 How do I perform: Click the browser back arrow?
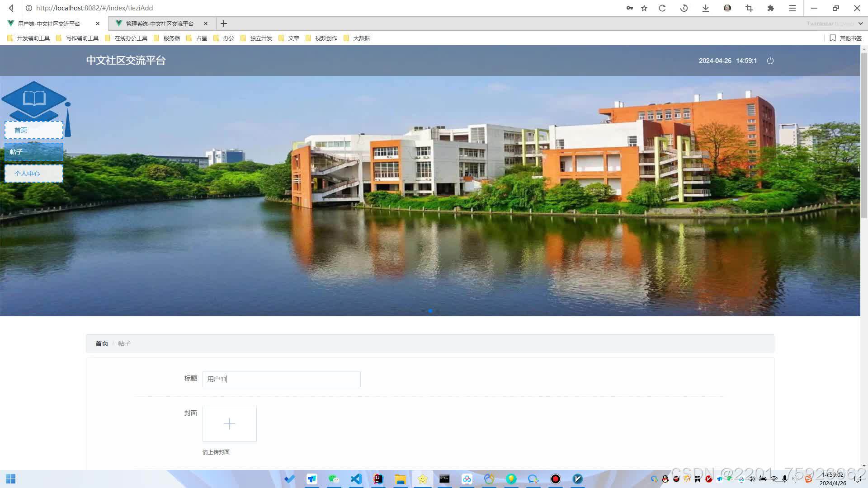[11, 8]
